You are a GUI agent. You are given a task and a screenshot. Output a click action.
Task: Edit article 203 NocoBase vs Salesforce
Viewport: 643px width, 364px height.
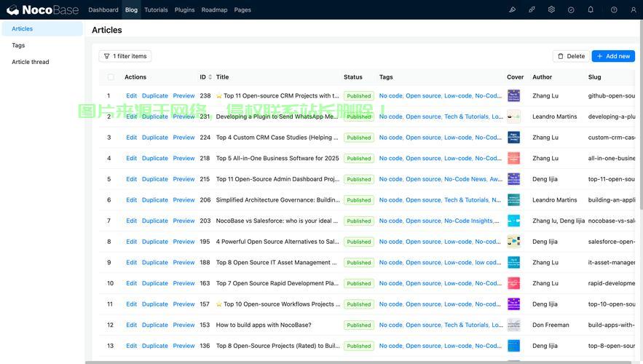pyautogui.click(x=132, y=221)
